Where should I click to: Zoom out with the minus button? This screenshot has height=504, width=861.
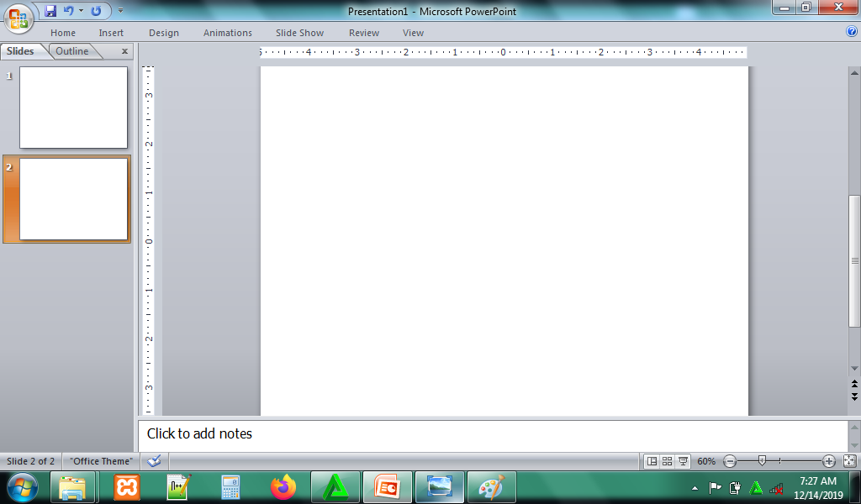(730, 461)
